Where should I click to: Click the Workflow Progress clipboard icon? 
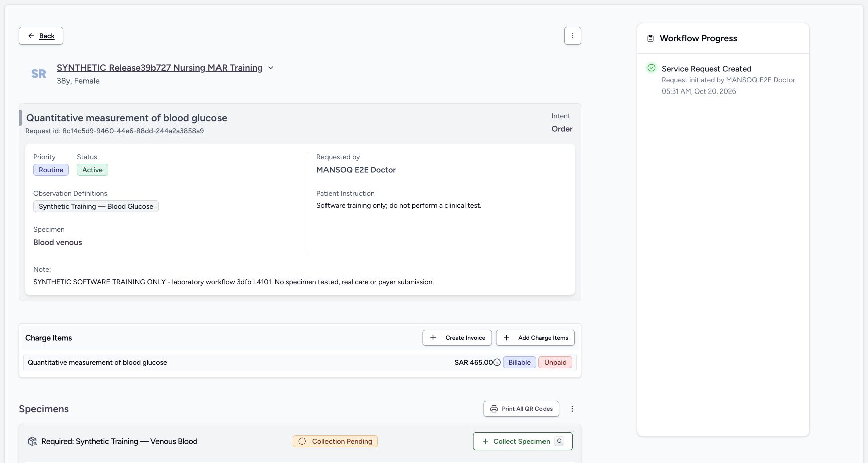(650, 38)
